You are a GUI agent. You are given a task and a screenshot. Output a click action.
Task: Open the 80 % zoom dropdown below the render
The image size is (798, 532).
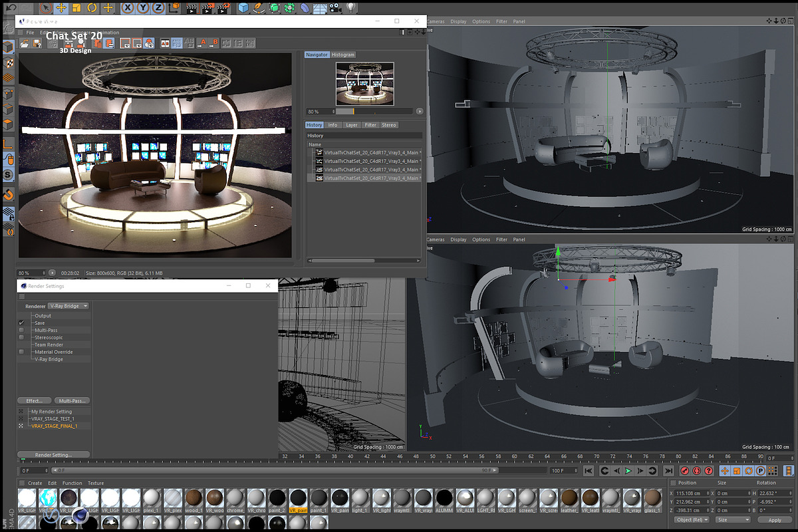32,273
